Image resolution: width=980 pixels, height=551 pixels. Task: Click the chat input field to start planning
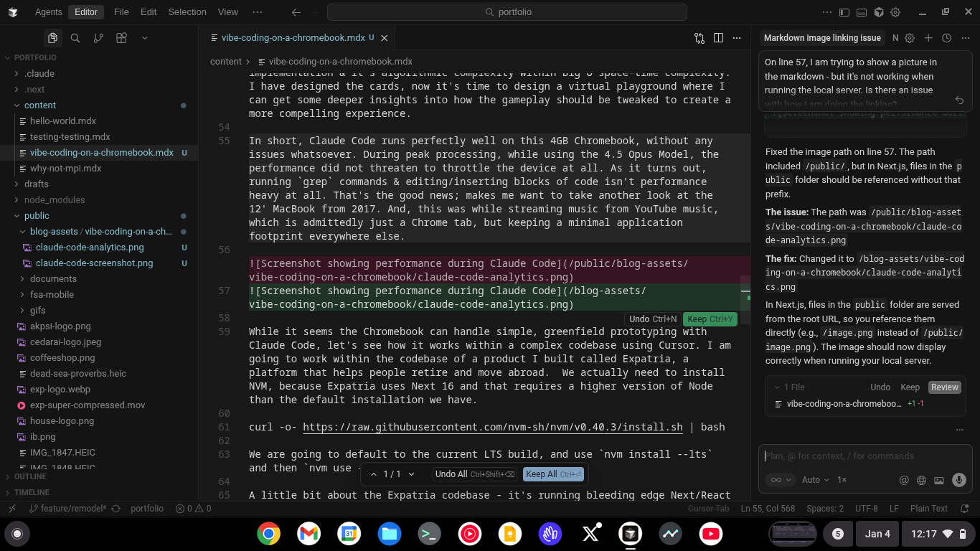click(847, 456)
